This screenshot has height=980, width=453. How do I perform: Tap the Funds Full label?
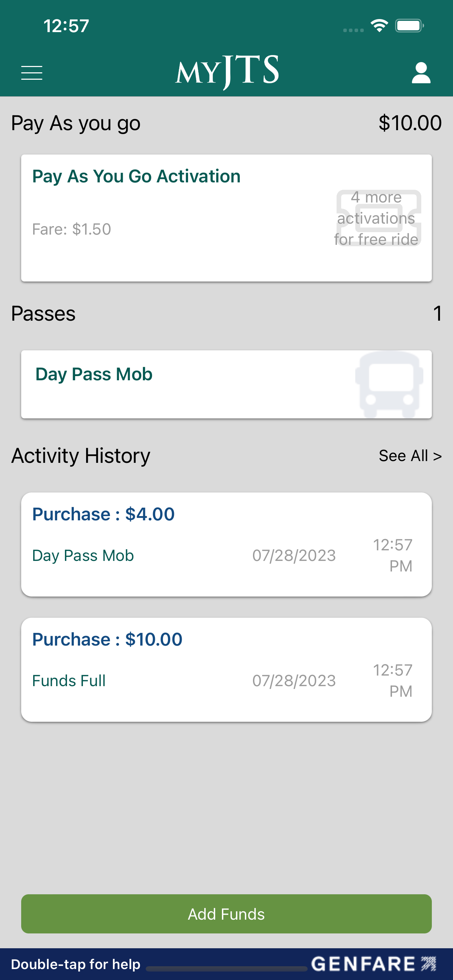tap(69, 680)
